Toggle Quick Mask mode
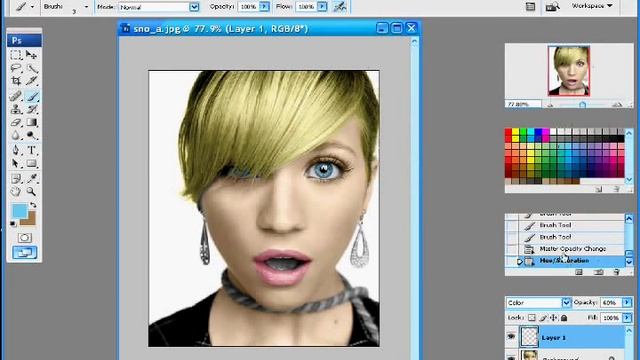Screen dimensions: 640x360 click(24, 238)
